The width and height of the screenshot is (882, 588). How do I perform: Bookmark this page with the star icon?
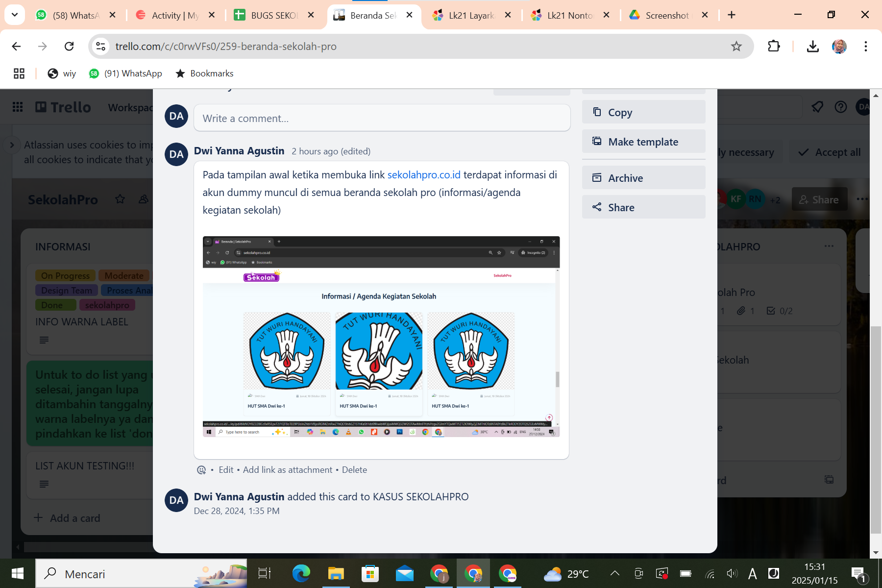pos(736,47)
